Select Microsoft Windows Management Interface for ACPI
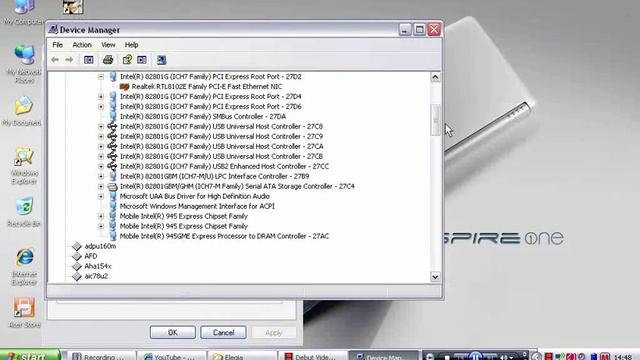Image resolution: width=640 pixels, height=360 pixels. pos(197,206)
